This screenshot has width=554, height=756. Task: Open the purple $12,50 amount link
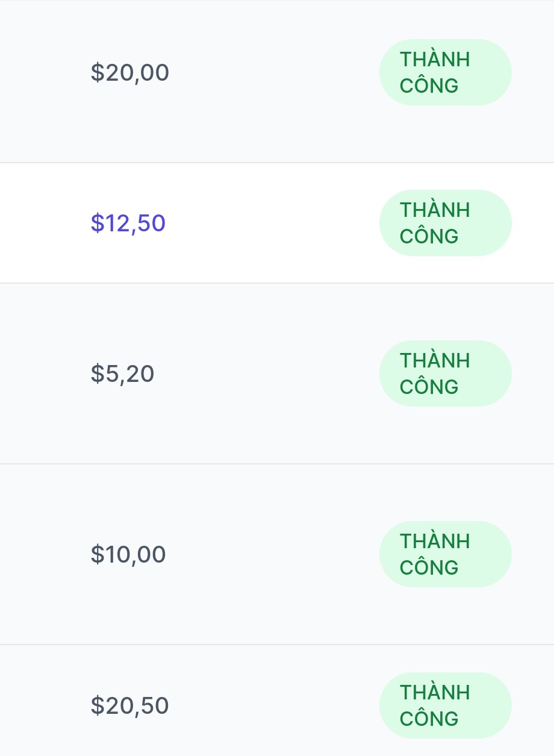click(128, 223)
